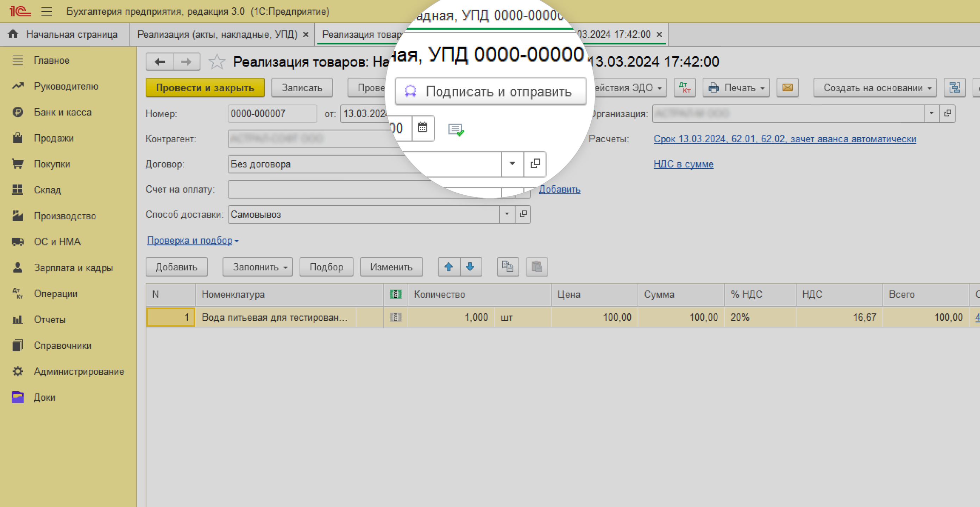
Task: Click the Номер input field
Action: tap(272, 113)
